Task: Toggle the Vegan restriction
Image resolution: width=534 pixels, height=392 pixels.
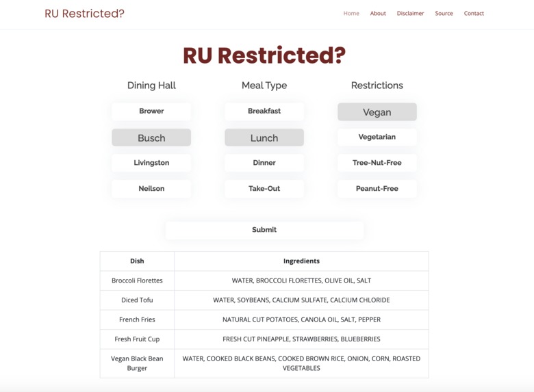Action: tap(377, 112)
